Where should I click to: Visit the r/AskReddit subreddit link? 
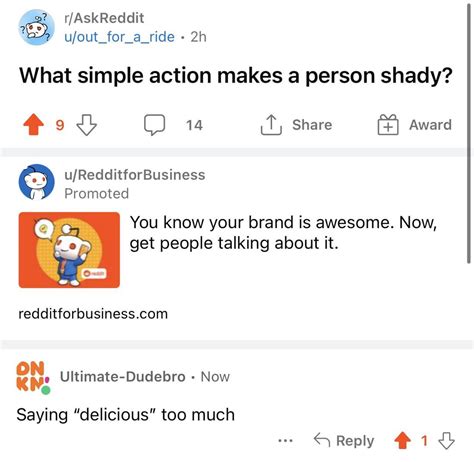tap(104, 18)
